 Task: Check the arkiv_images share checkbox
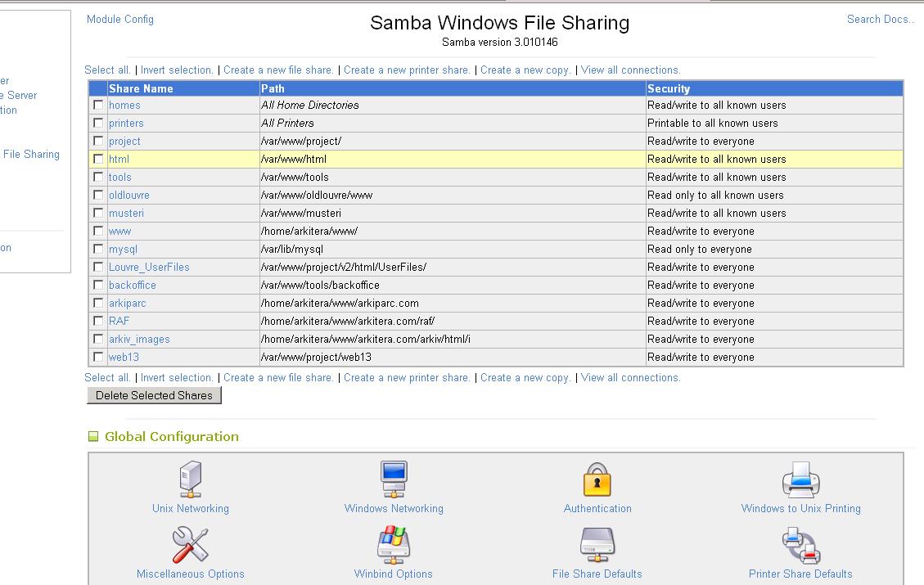point(98,339)
